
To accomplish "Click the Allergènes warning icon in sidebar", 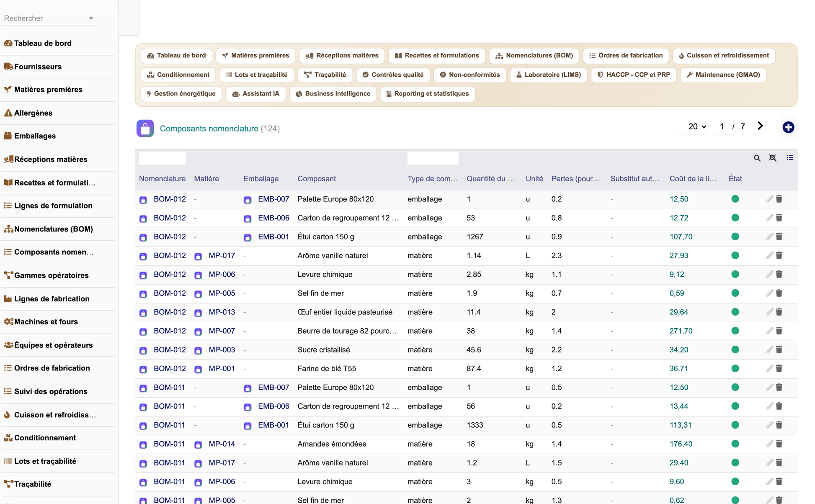I will pos(8,113).
